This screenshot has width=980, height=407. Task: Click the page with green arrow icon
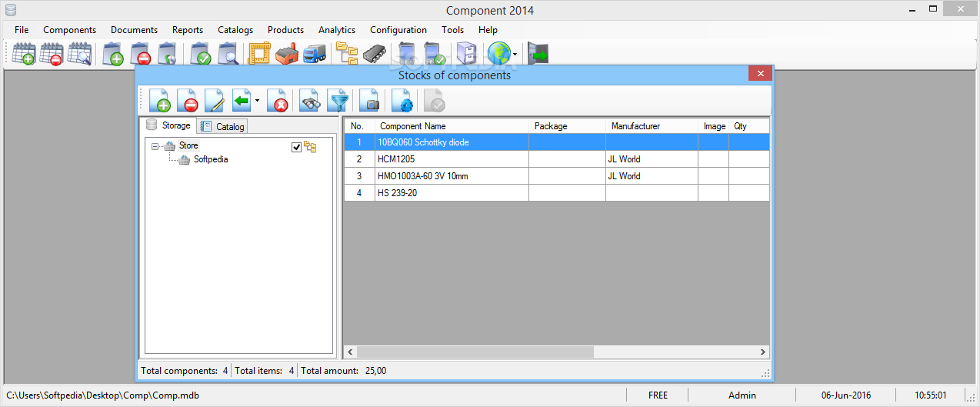pos(242,101)
